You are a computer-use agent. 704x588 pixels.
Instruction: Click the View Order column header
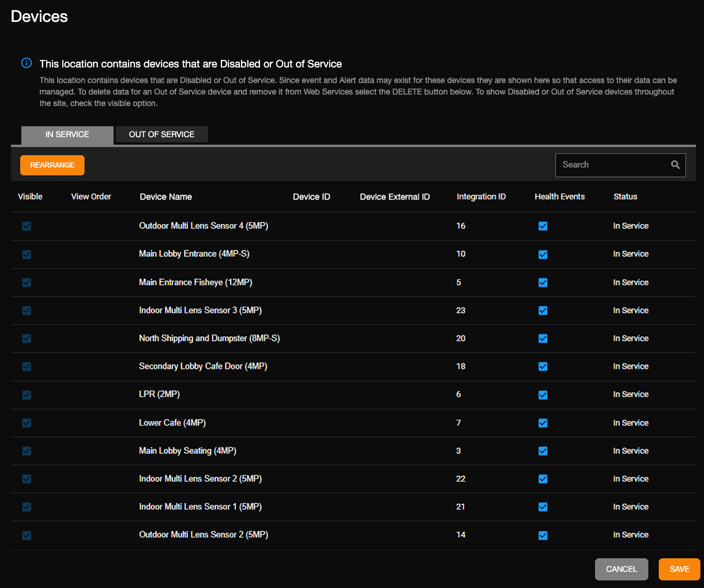pos(91,197)
